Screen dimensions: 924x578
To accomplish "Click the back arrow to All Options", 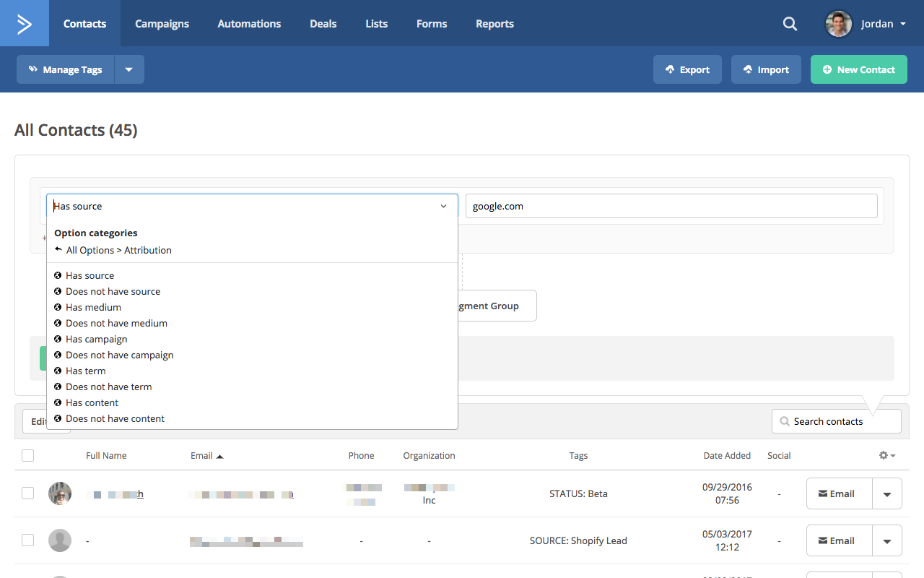I will coord(58,250).
